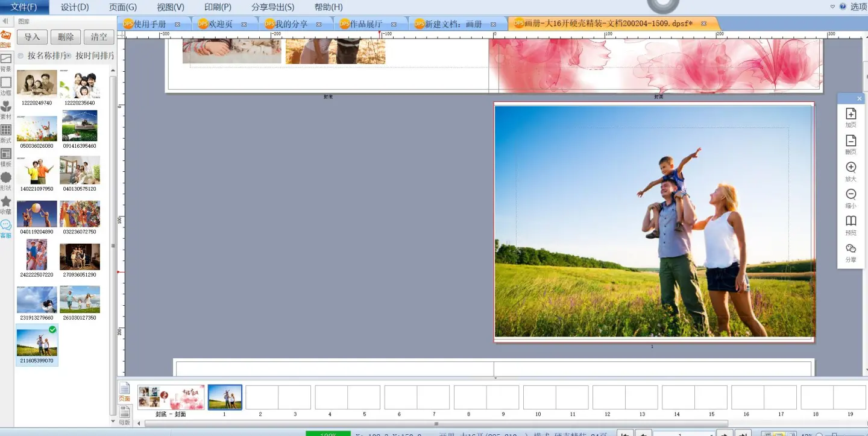
Task: Select the 封底 - 封面 cover page thumbnail
Action: [x=171, y=397]
